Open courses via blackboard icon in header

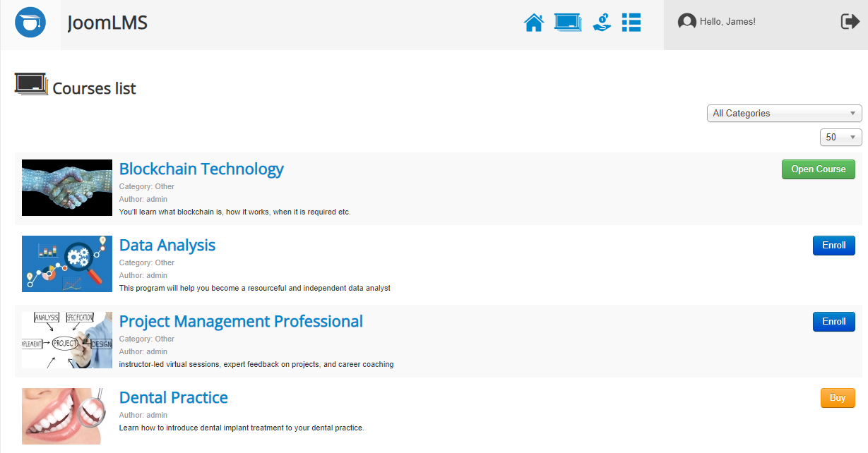(568, 23)
